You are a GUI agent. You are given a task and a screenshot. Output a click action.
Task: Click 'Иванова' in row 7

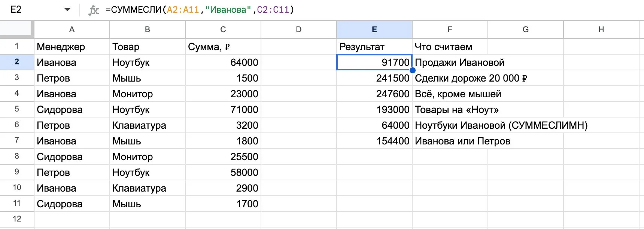[x=72, y=141]
